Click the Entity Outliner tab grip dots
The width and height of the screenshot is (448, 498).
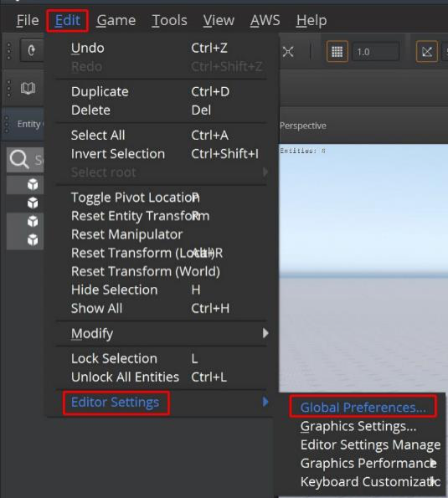(x=7, y=124)
